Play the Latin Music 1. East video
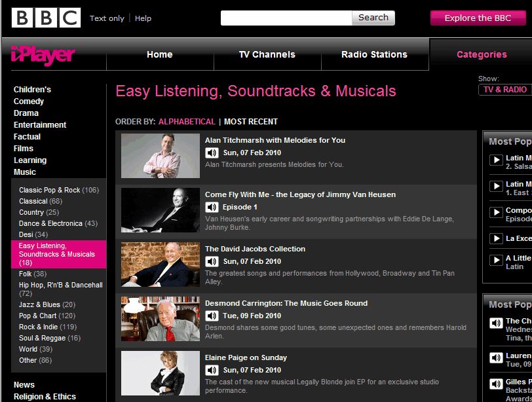The height and width of the screenshot is (402, 532). tap(496, 186)
